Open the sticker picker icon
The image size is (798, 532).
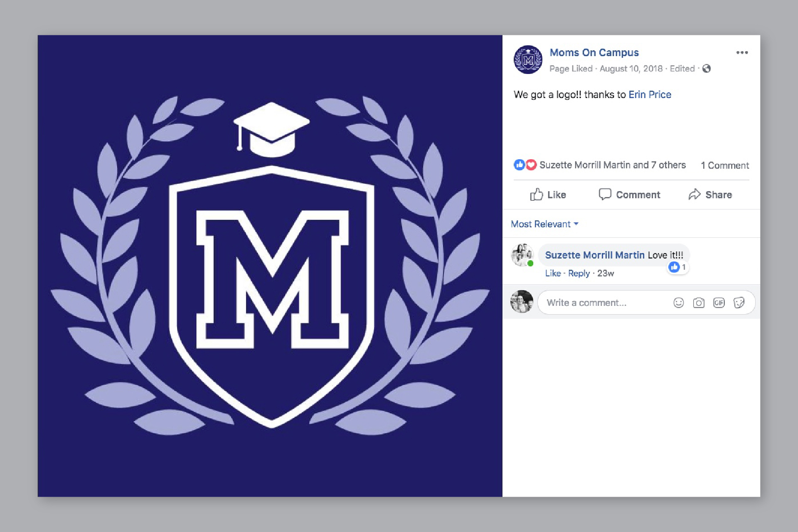tap(739, 303)
